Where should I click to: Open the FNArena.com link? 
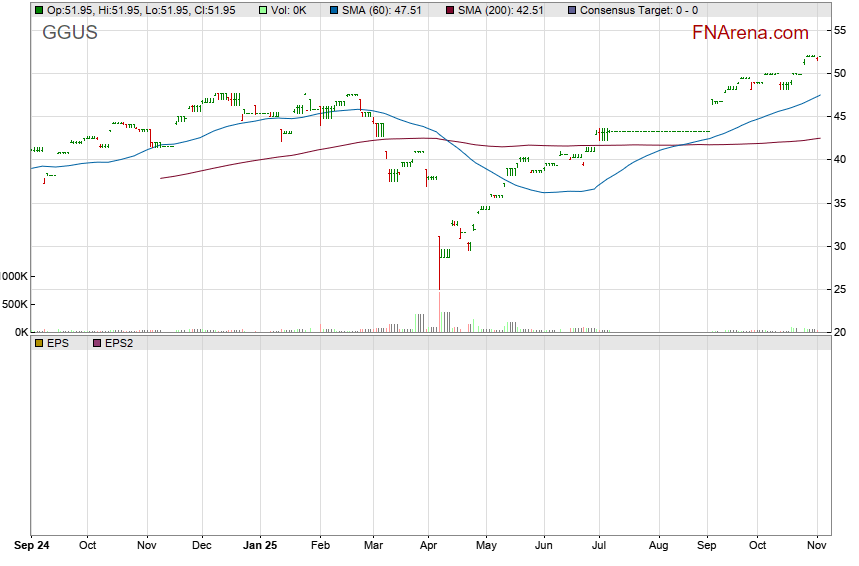coord(750,33)
